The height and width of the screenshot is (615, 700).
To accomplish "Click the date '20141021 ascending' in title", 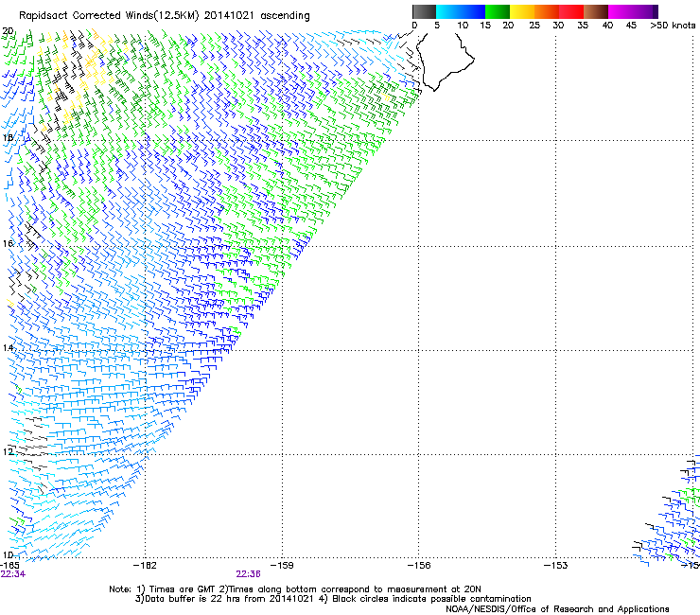I will 256,16.
